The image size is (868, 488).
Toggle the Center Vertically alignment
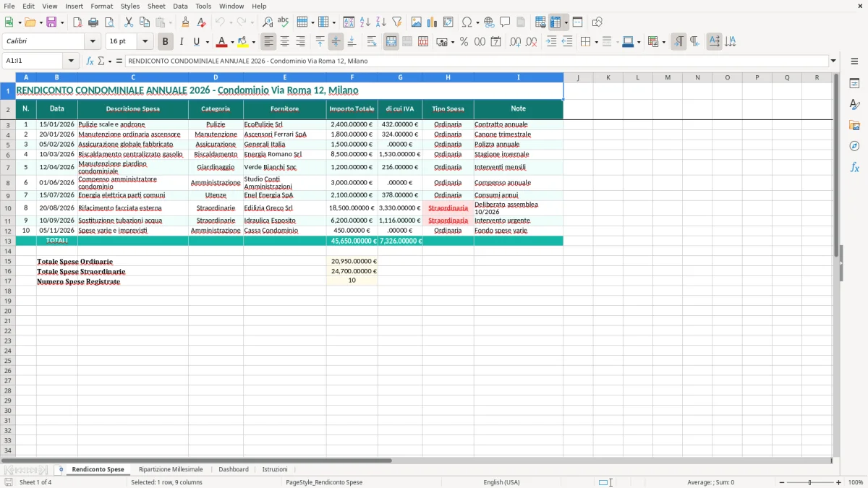pos(336,42)
